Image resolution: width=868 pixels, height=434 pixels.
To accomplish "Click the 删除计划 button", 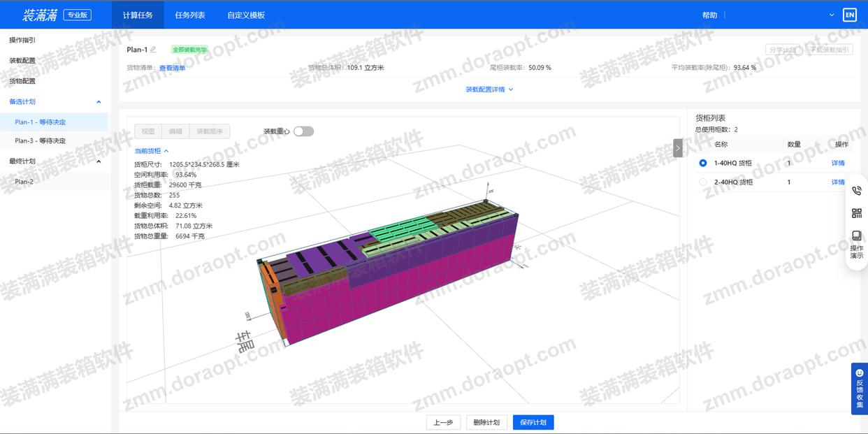I will click(x=486, y=422).
